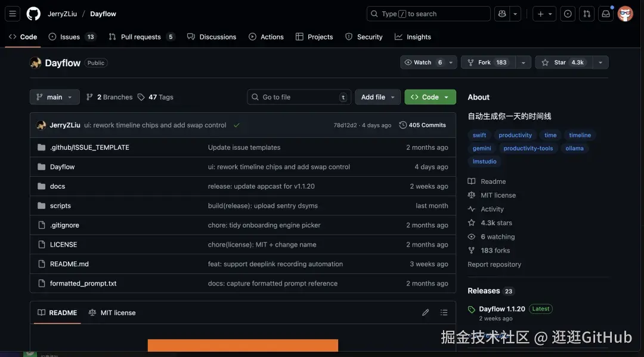Open the scripts folder

tap(60, 205)
